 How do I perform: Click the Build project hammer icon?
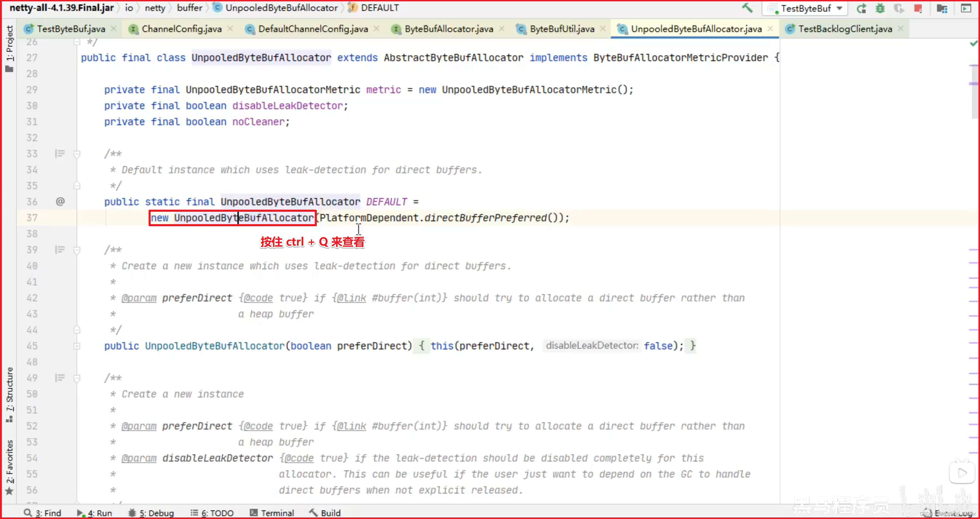pyautogui.click(x=747, y=8)
